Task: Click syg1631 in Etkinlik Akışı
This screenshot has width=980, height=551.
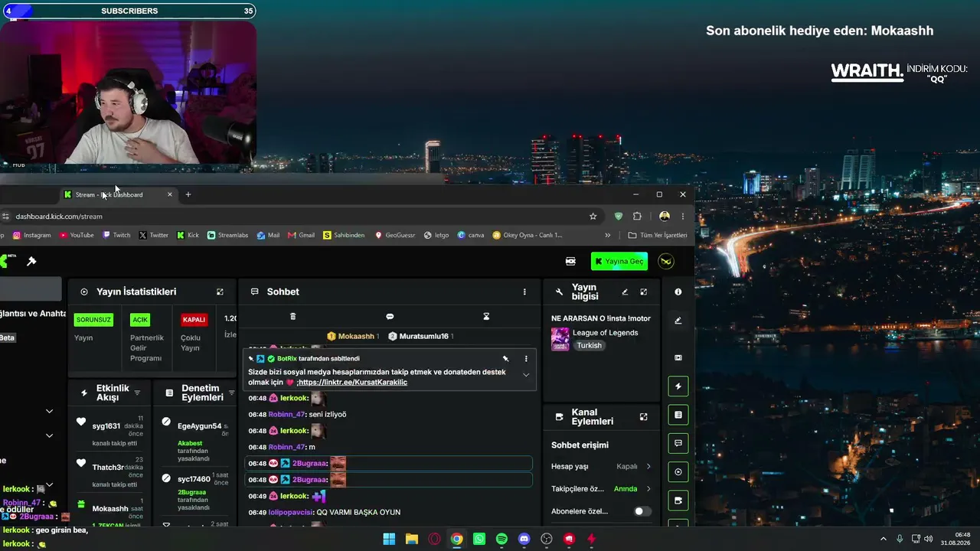Action: pyautogui.click(x=106, y=426)
